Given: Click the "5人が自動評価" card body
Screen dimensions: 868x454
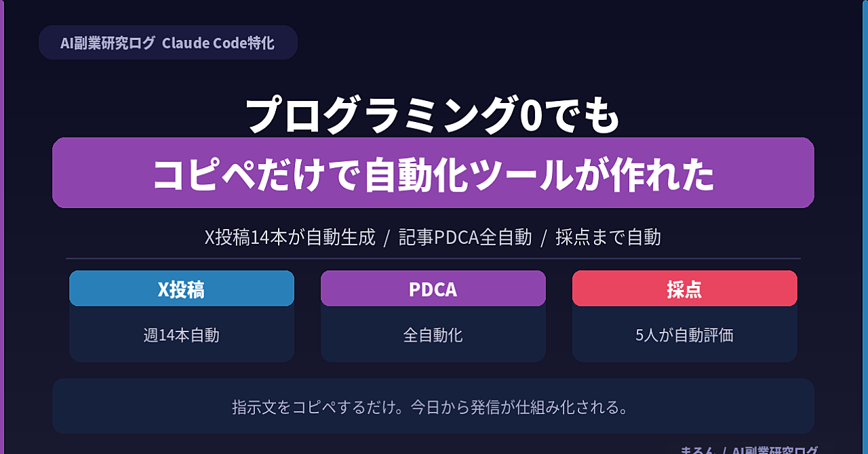Looking at the screenshot, I should [684, 335].
